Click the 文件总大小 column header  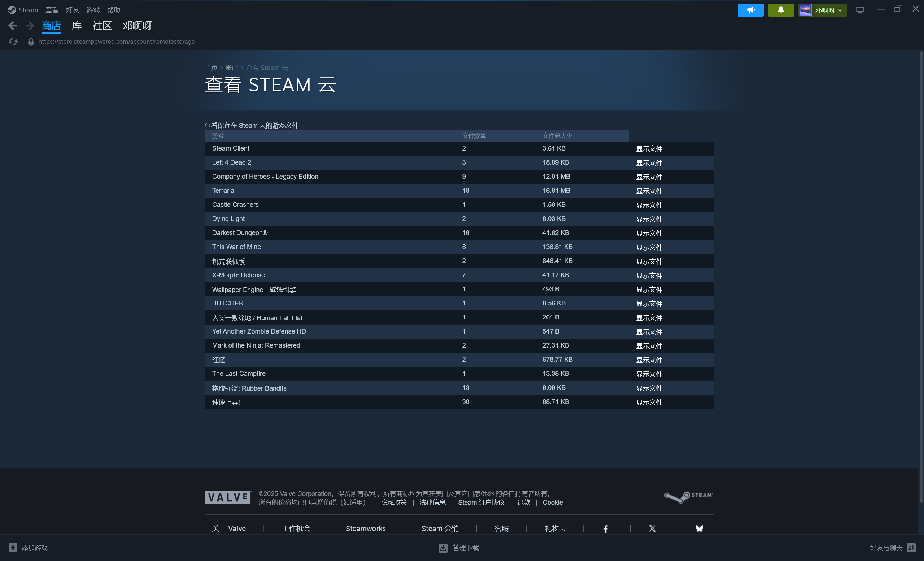coord(557,135)
